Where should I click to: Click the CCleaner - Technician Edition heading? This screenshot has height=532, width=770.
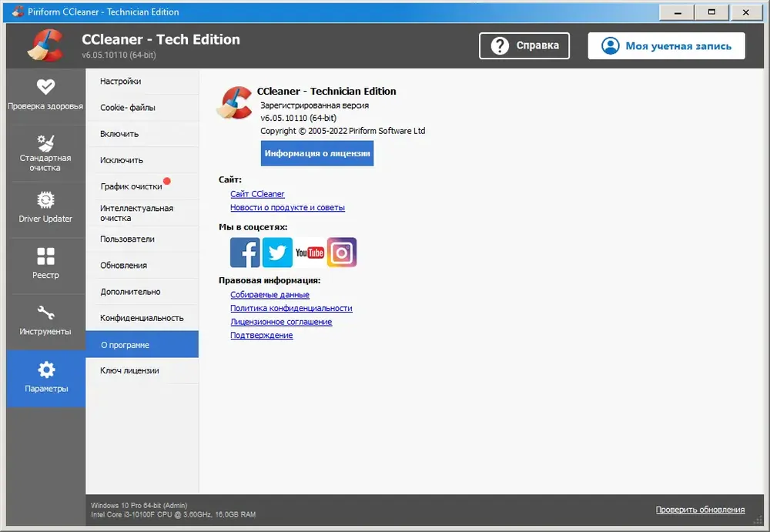coord(326,92)
